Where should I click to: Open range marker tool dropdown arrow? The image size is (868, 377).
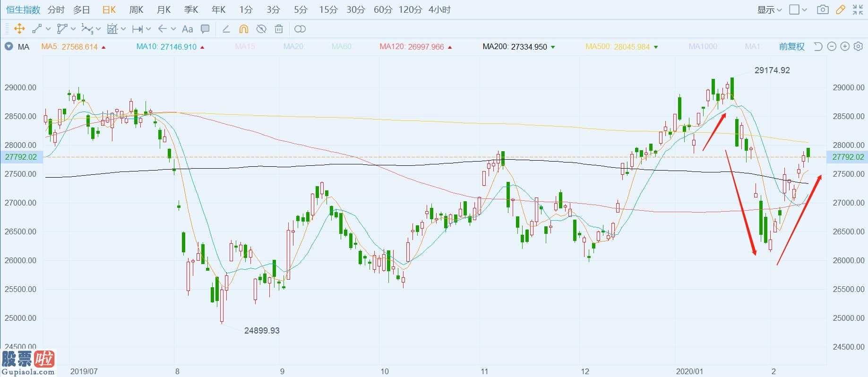148,29
